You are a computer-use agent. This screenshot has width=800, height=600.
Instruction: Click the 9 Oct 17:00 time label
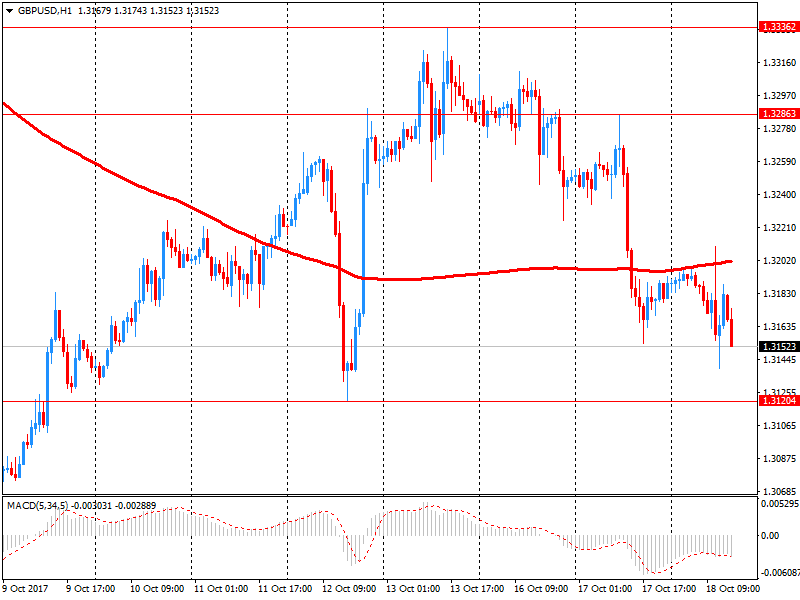[91, 589]
